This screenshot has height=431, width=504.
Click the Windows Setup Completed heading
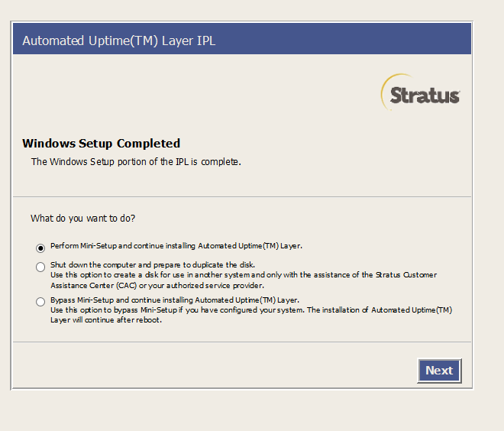(x=101, y=144)
